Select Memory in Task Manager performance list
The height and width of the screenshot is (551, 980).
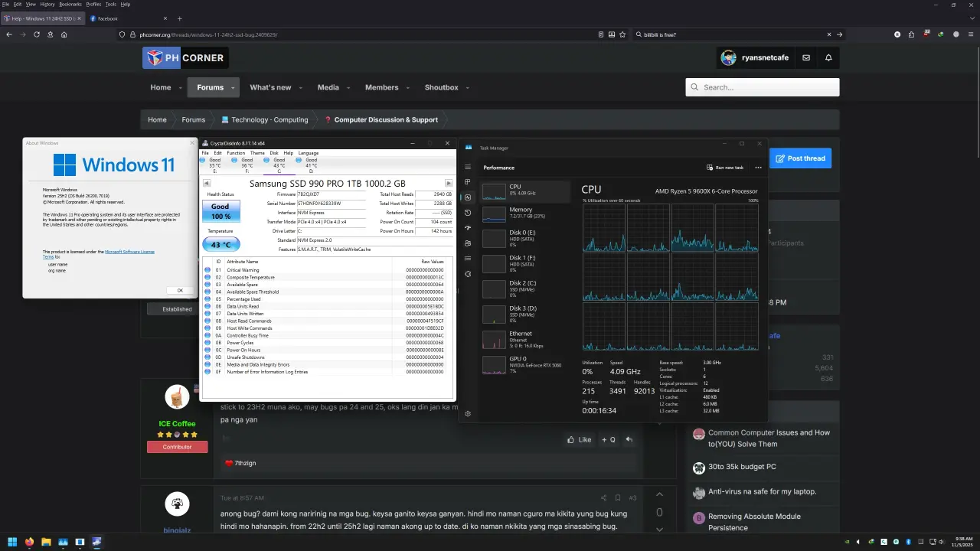click(526, 214)
